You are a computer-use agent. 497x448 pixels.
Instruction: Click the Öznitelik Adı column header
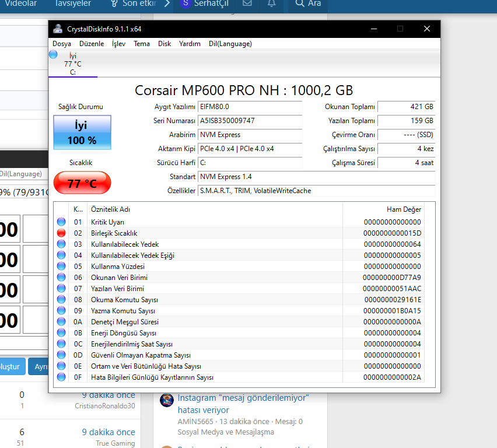(x=215, y=209)
